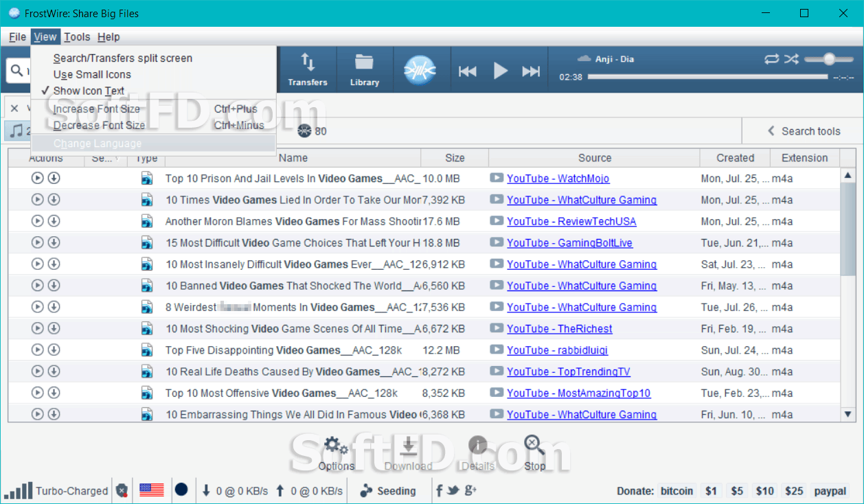Play the Top 10 Prison And Jail Levels result

click(38, 179)
